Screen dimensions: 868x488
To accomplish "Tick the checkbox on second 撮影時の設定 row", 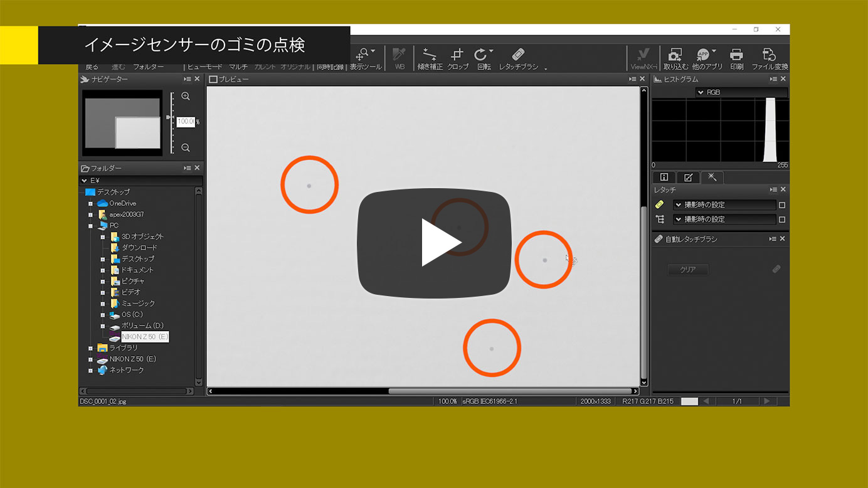I will coord(781,220).
